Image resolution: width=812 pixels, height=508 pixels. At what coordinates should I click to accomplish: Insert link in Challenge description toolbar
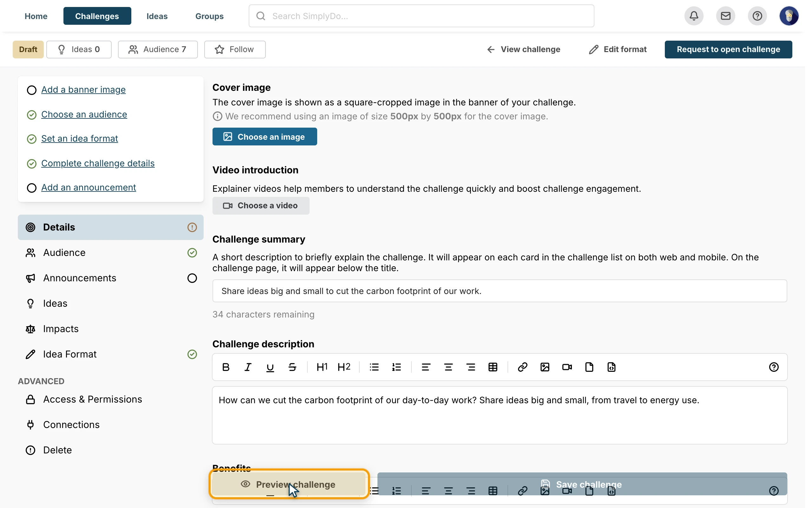point(522,367)
